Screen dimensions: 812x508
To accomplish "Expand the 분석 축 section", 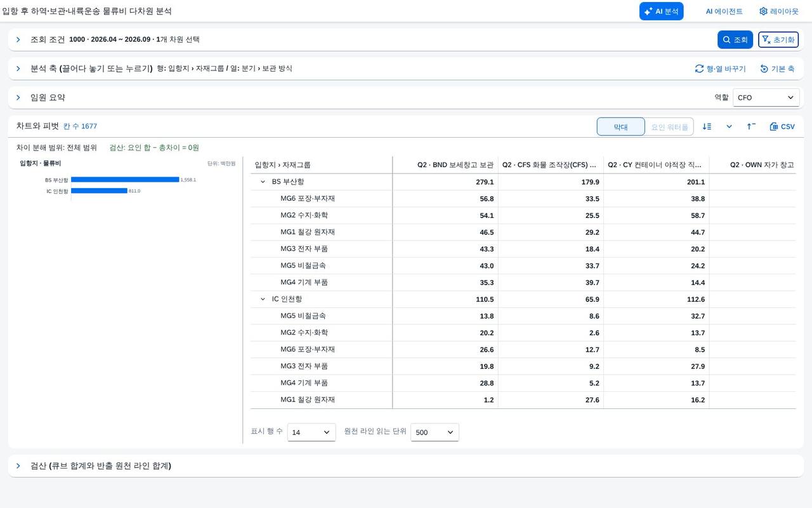I will point(18,69).
